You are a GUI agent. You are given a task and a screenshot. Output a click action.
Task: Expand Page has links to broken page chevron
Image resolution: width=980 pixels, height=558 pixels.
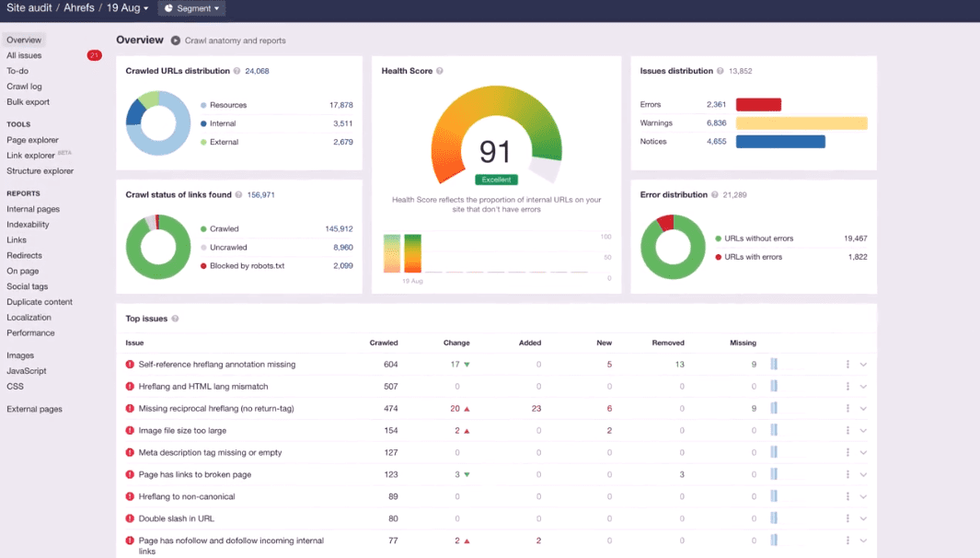point(863,475)
